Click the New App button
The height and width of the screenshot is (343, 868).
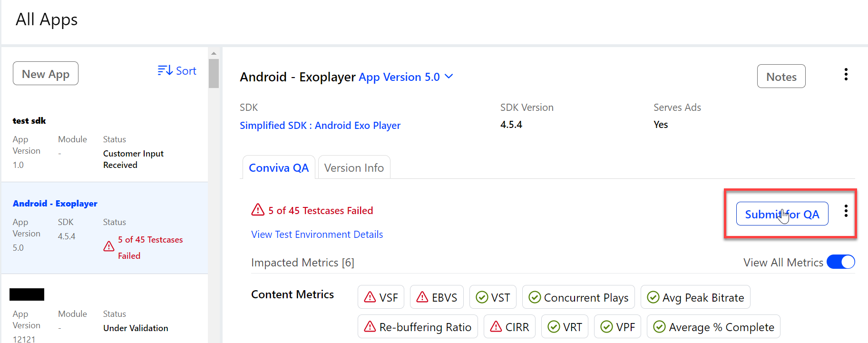[x=46, y=74]
